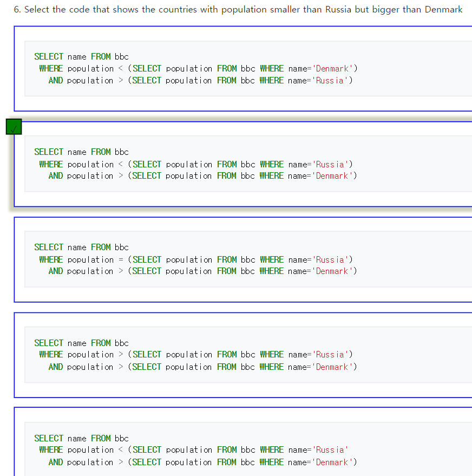This screenshot has height=476, width=472.
Task: Select the answer with population < Russia and > Denmark
Action: click(x=243, y=164)
